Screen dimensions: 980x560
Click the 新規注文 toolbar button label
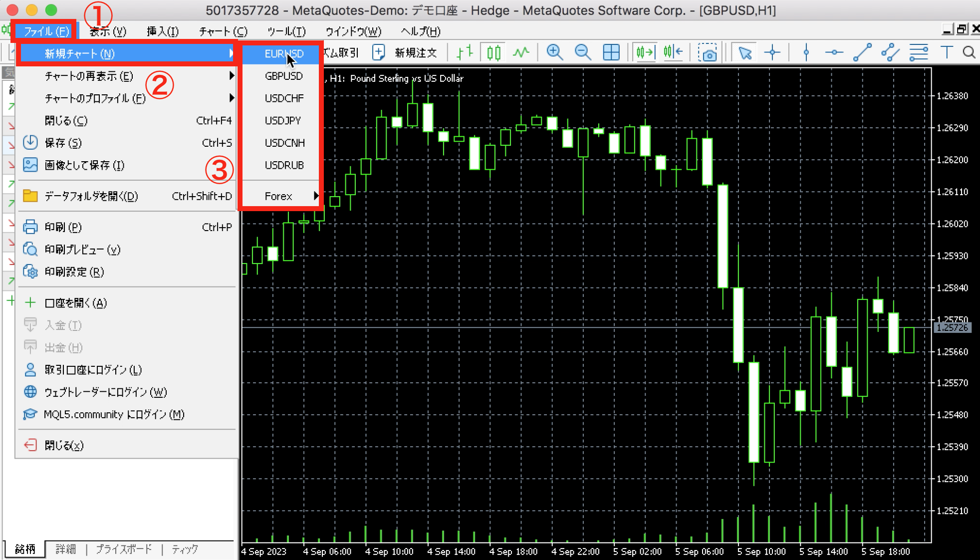pos(416,53)
